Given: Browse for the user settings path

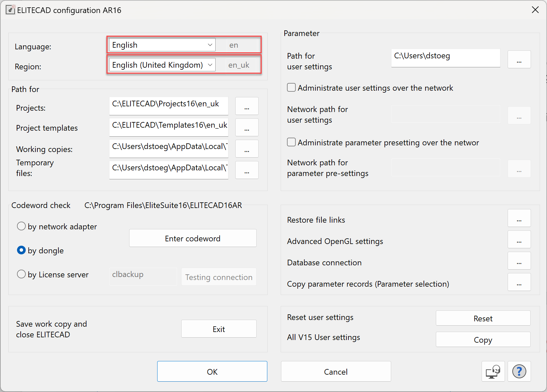Looking at the screenshot, I should point(519,59).
